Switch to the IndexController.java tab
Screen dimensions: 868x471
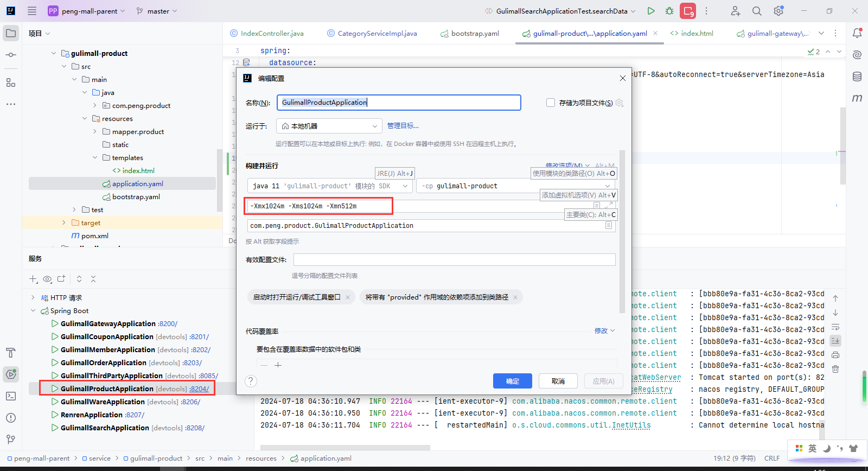coord(267,33)
